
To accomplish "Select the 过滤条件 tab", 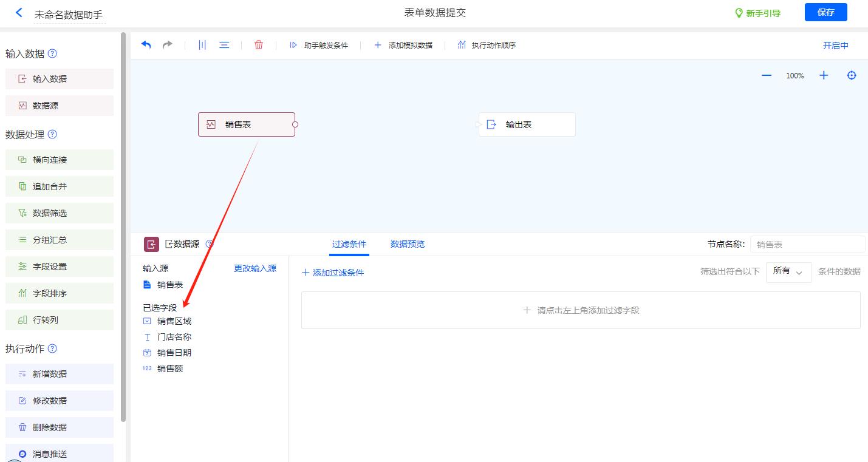I will pyautogui.click(x=349, y=244).
